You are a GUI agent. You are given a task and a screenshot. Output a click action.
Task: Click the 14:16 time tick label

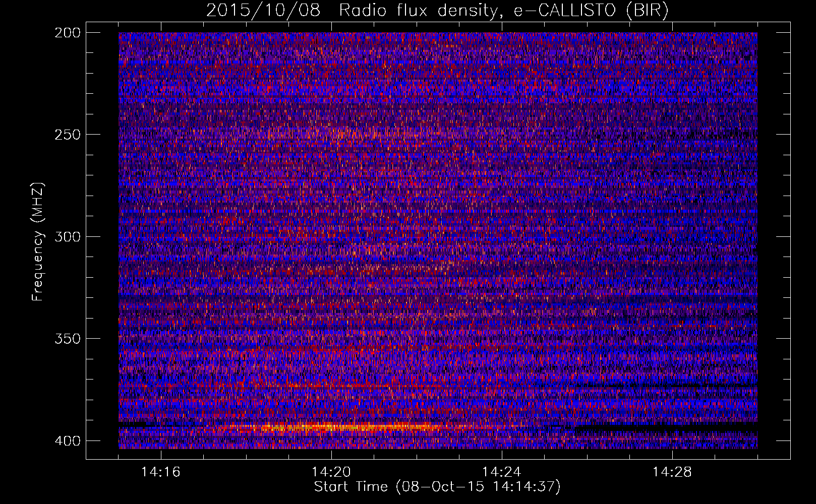(x=161, y=472)
